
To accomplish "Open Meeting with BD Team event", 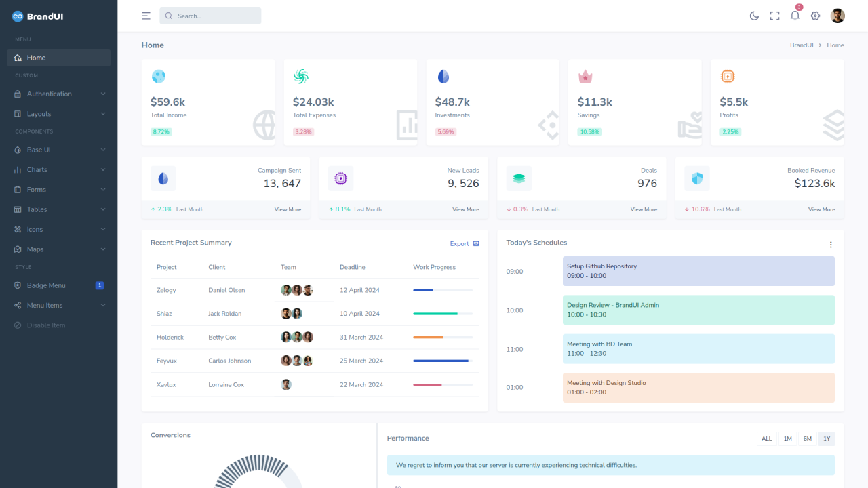I will (x=698, y=349).
